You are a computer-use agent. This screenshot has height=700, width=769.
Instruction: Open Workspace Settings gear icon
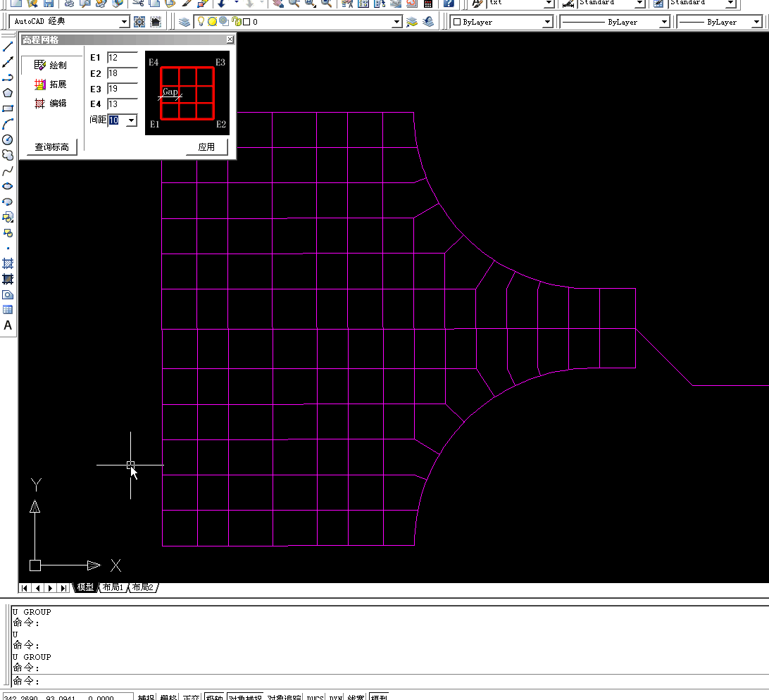139,22
